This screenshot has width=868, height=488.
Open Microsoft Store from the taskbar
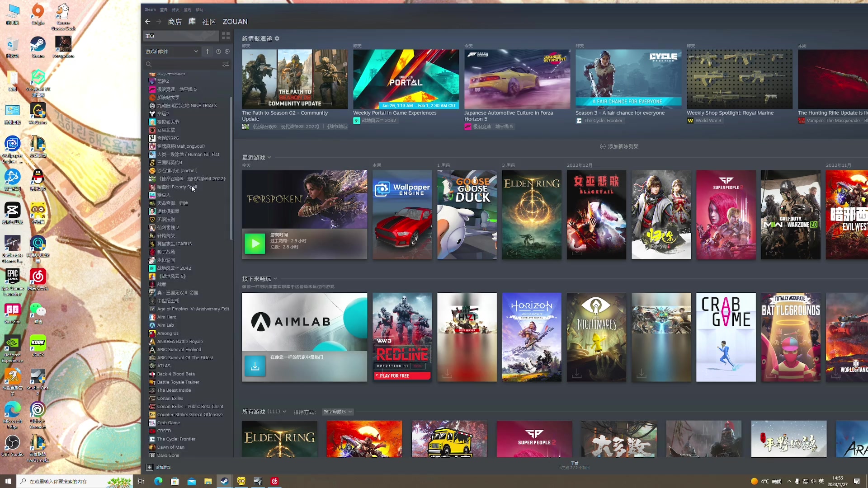click(x=175, y=481)
